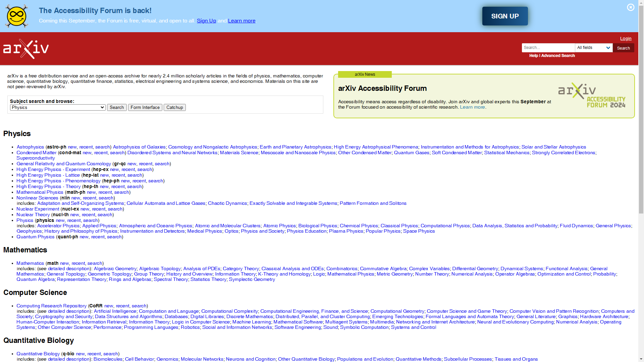Open Computer Vision and Pattern Recognition
The height and width of the screenshot is (362, 644).
pyautogui.click(x=554, y=311)
